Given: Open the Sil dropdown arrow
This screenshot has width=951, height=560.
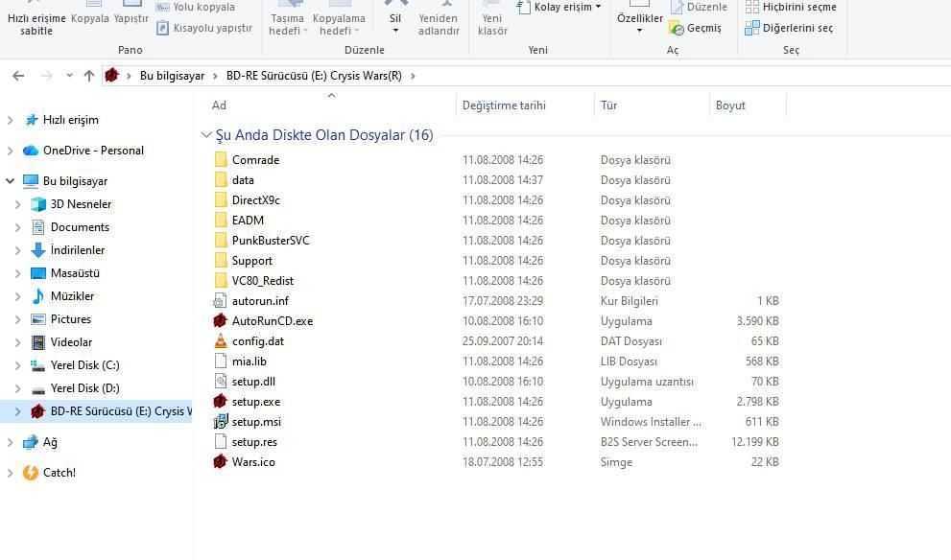Looking at the screenshot, I should (395, 31).
